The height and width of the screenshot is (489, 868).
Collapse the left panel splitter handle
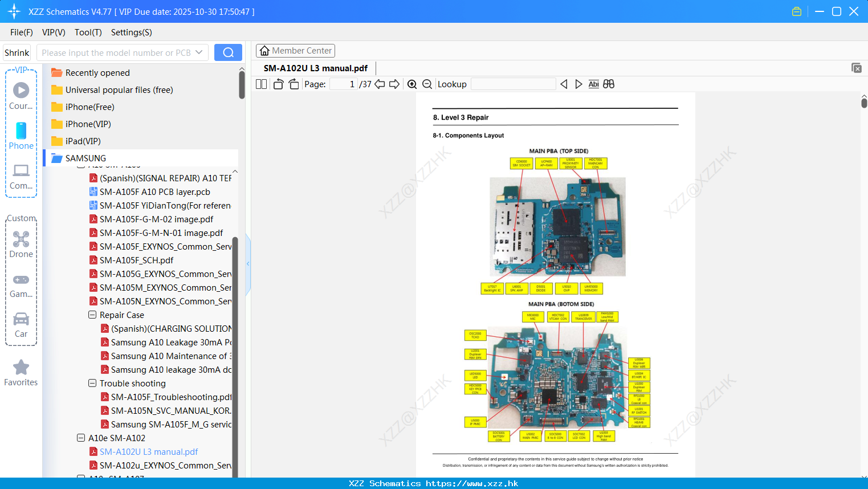coord(248,264)
